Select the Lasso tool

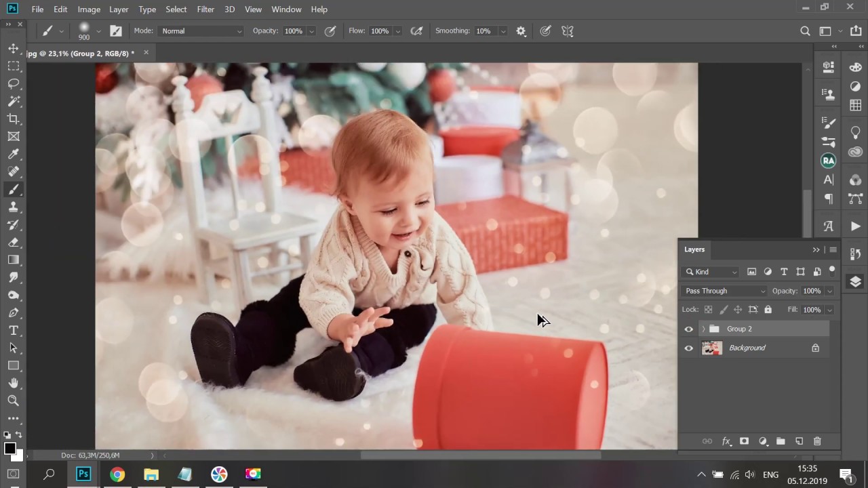coord(13,83)
